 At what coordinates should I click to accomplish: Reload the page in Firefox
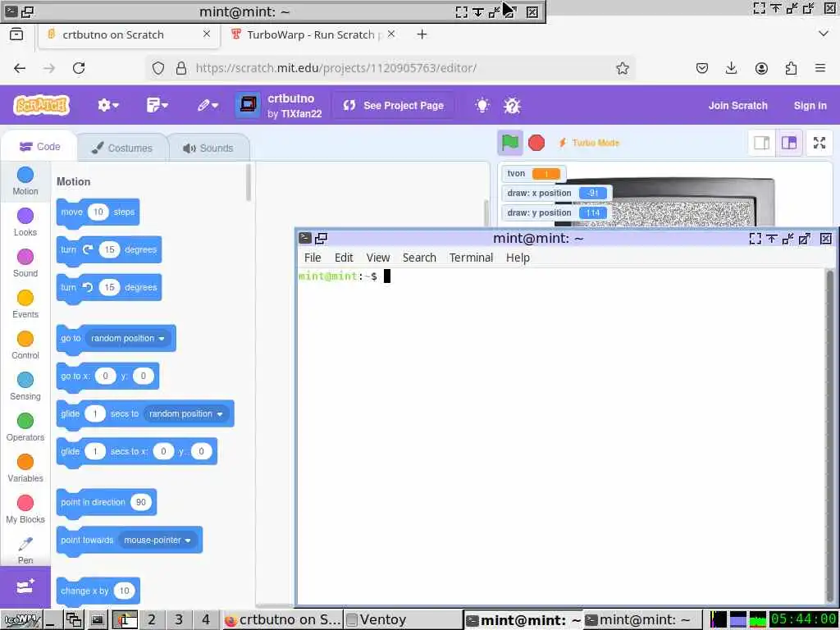pos(79,68)
